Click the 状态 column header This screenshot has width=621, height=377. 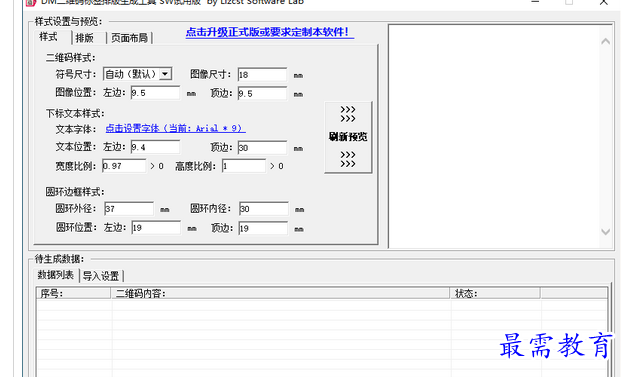point(495,293)
